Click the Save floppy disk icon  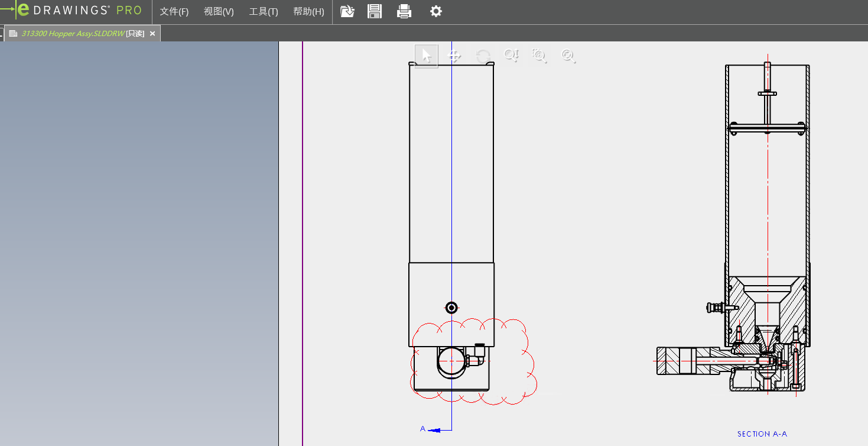pos(375,11)
